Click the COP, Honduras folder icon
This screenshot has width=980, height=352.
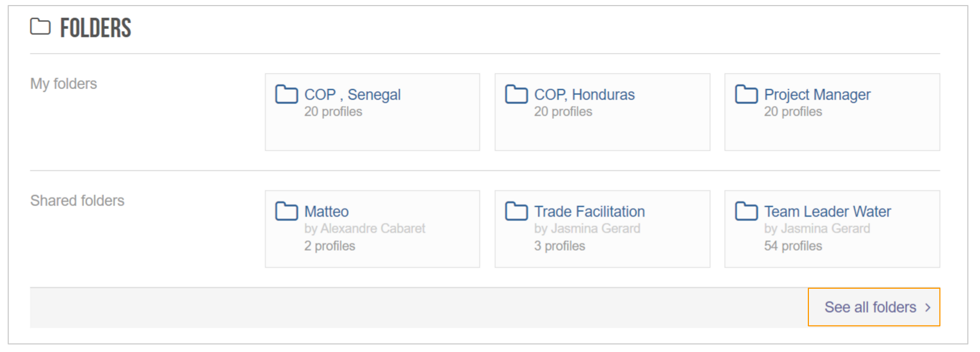pos(516,94)
